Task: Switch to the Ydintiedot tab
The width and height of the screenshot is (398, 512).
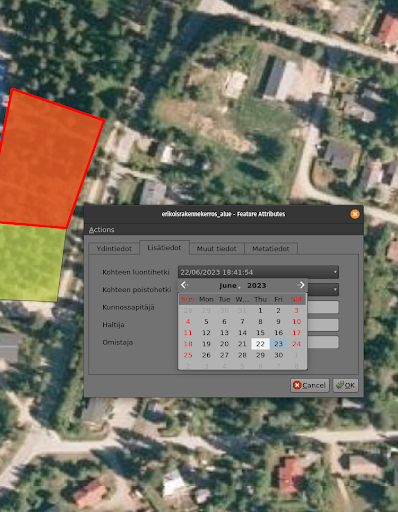Action: point(114,249)
